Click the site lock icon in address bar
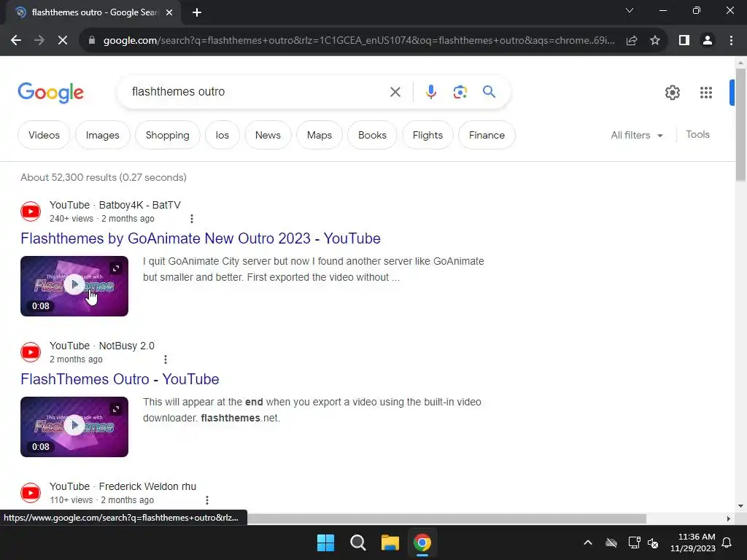Viewport: 747px width, 560px height. pyautogui.click(x=92, y=41)
